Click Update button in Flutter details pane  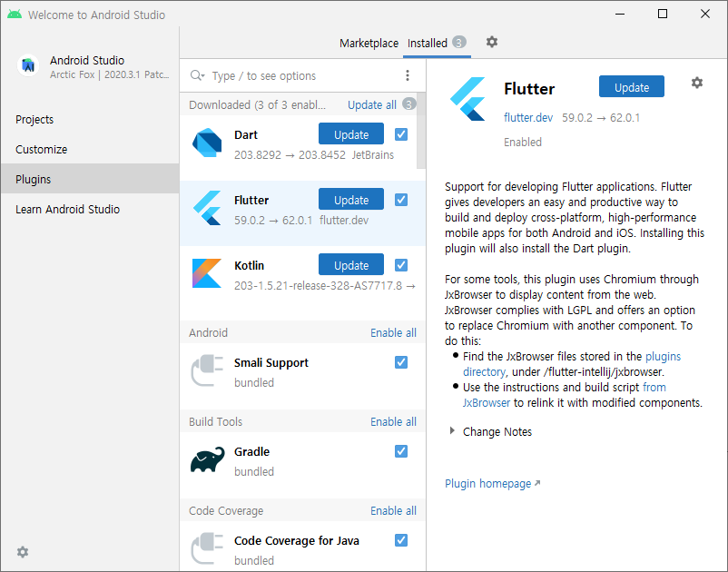tap(632, 87)
